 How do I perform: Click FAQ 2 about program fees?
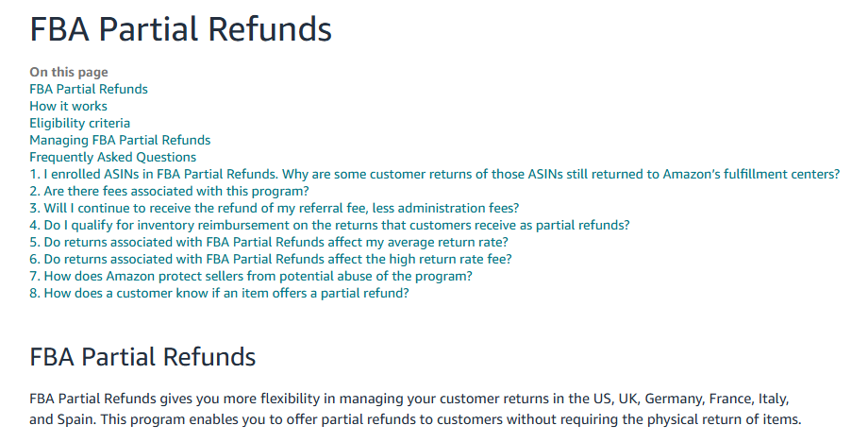click(169, 191)
